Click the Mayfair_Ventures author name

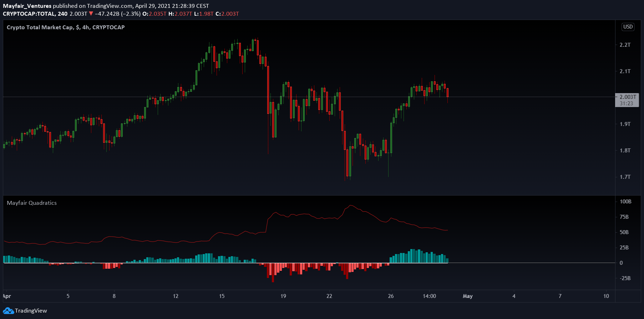(27, 6)
